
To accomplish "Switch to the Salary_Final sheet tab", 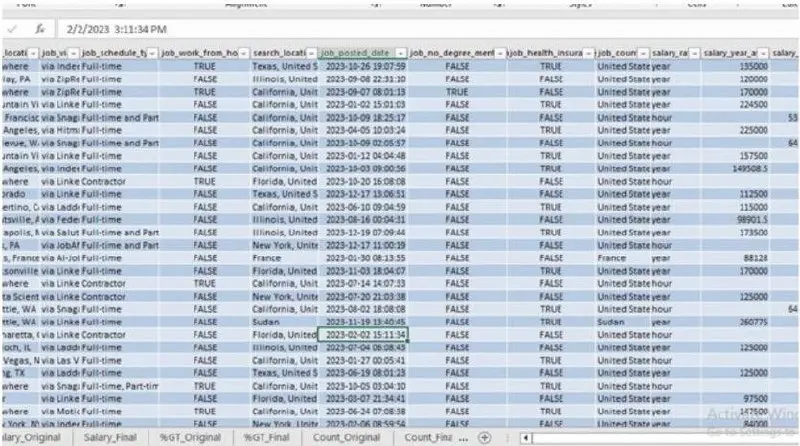I will pos(110,437).
